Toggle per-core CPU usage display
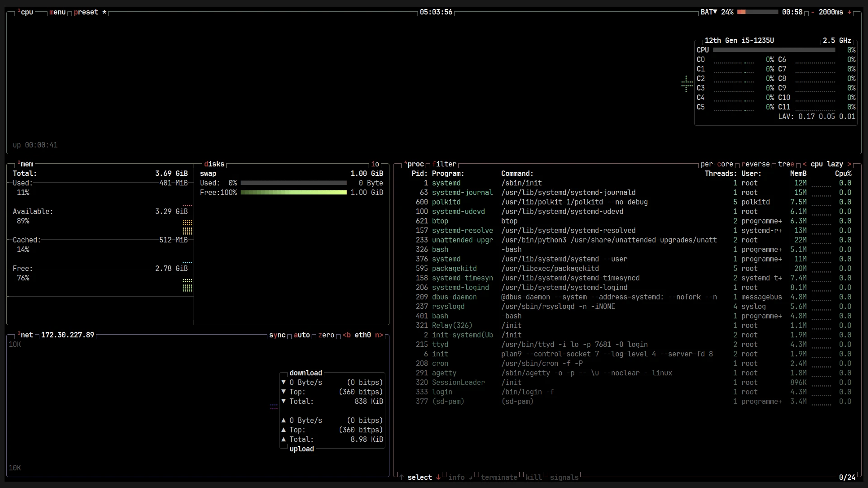 pos(717,164)
